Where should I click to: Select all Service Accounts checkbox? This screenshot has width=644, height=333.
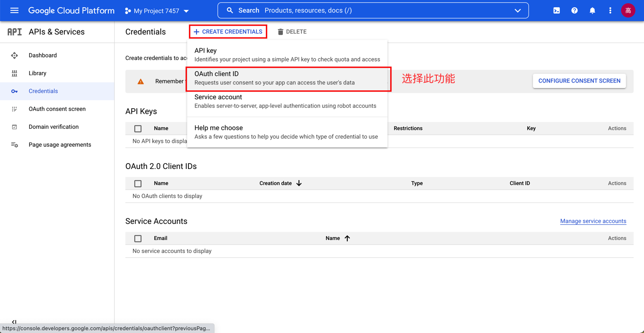[138, 239]
